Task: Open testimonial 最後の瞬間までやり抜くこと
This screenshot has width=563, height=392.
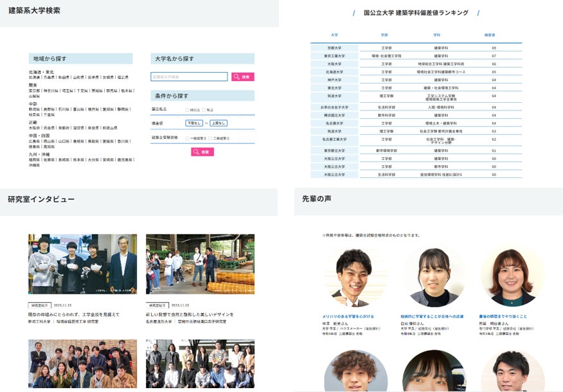Action: click(503, 317)
